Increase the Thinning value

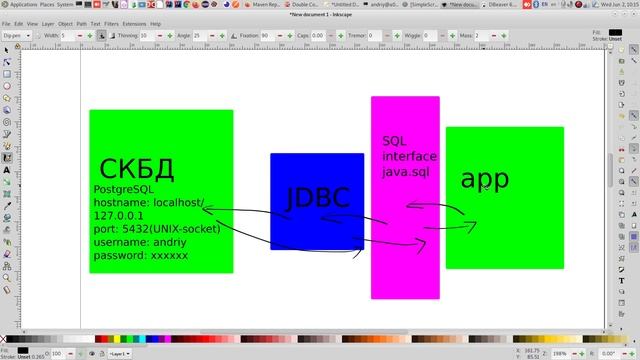(170, 36)
